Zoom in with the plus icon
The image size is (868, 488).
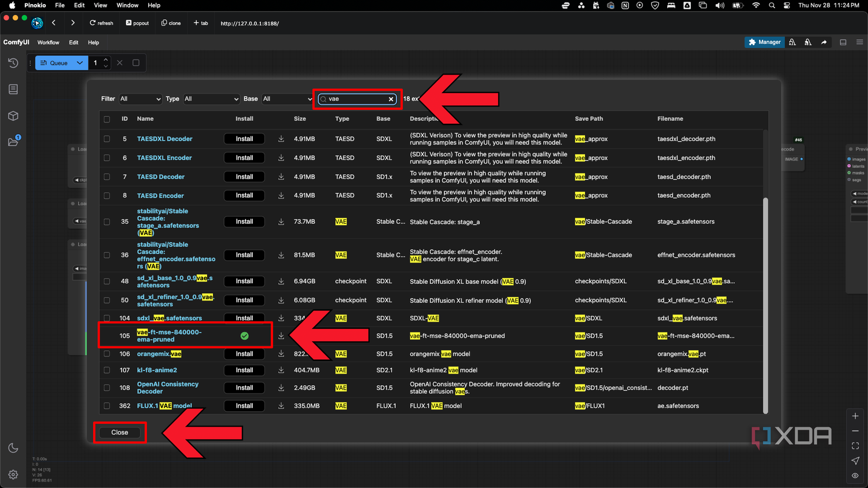pos(855,416)
